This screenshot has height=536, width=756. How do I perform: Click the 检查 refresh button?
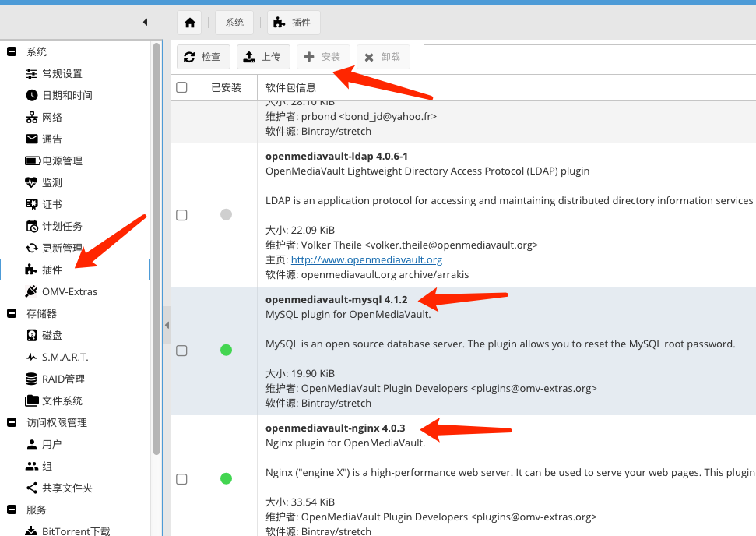[203, 57]
